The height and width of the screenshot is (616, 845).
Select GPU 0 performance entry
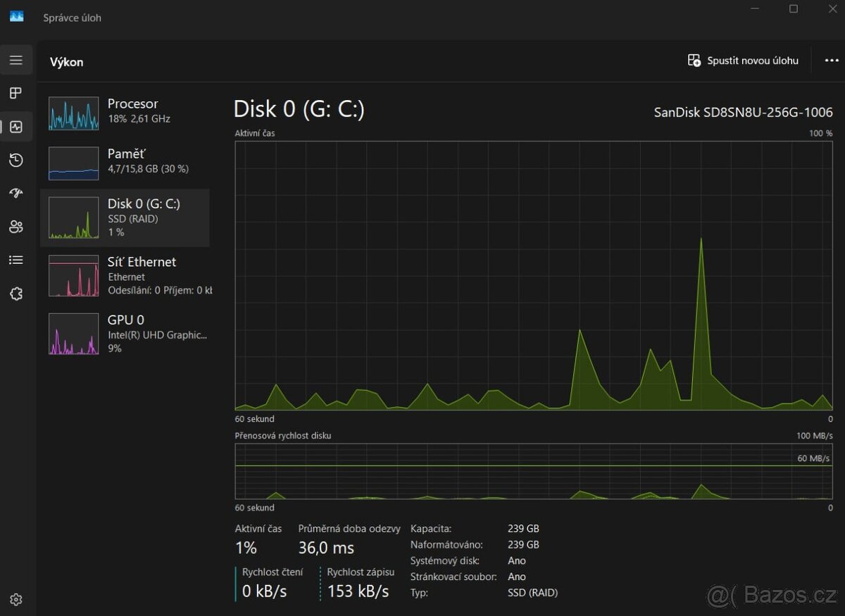125,333
